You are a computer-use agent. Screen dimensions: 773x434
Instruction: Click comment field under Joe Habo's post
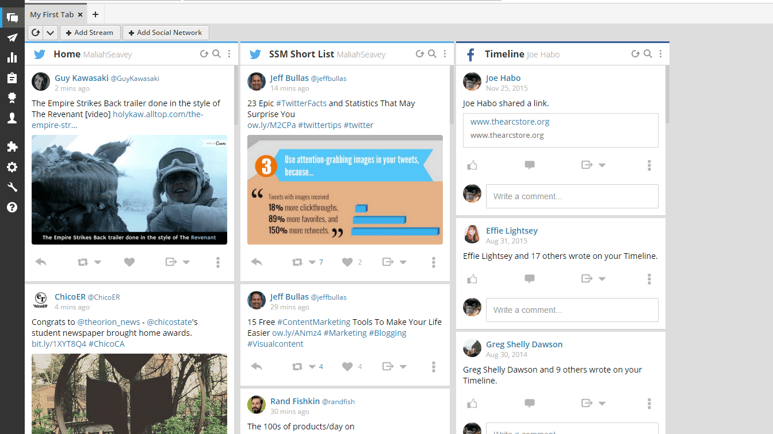point(572,196)
